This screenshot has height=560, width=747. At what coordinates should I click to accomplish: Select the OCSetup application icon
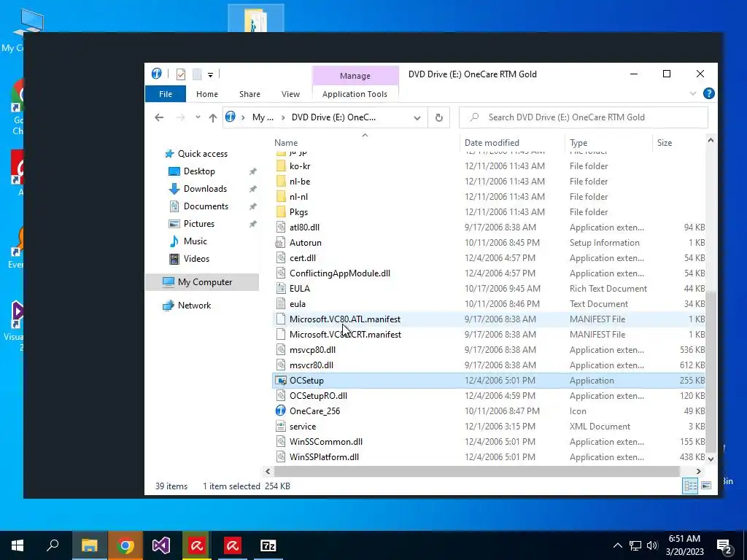tap(281, 381)
